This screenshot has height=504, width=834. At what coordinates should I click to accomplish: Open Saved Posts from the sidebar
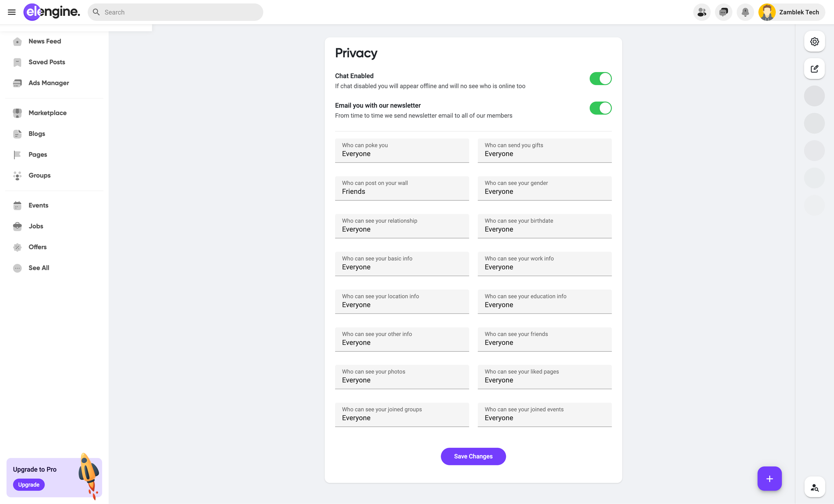pos(46,62)
